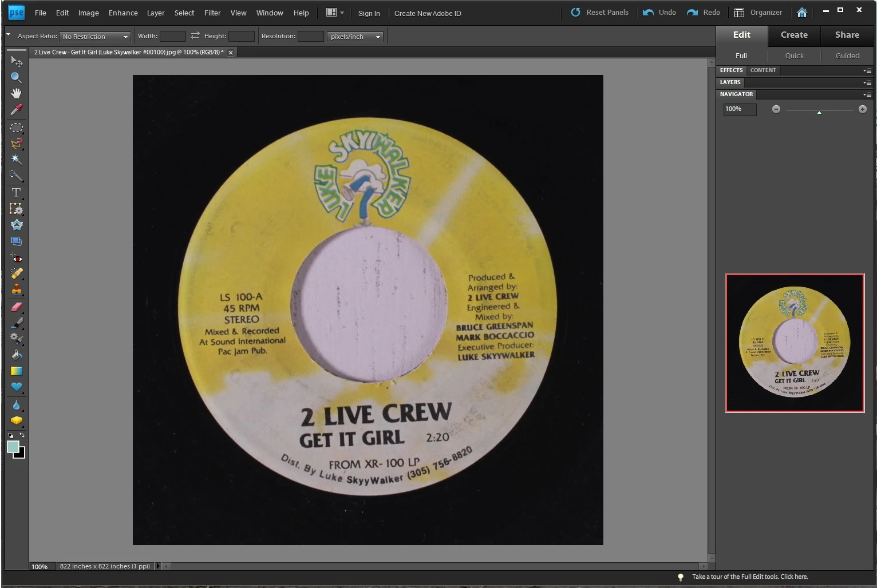This screenshot has width=877, height=588.
Task: Select the Spot Healing Brush bandage tool
Action: coord(16,273)
